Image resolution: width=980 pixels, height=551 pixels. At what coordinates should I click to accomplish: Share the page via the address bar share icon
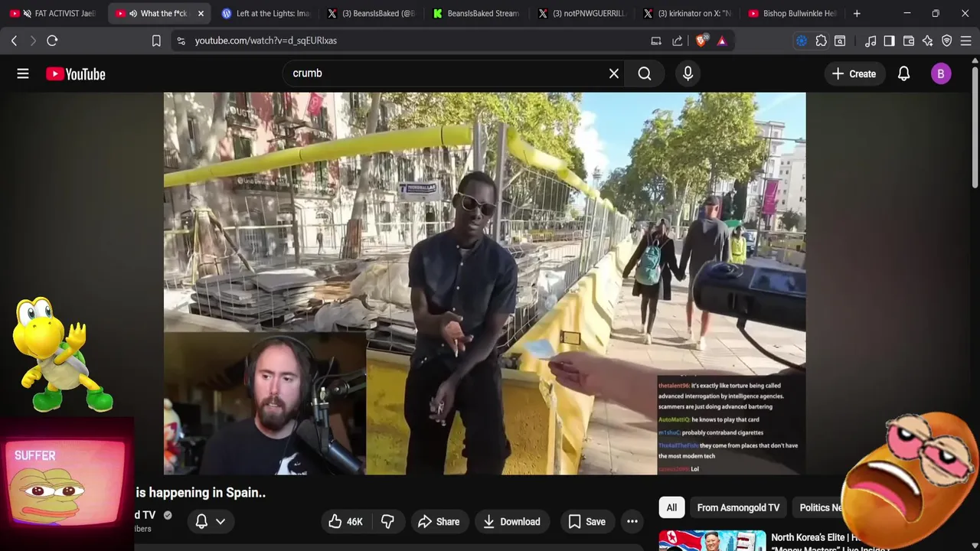coord(678,41)
